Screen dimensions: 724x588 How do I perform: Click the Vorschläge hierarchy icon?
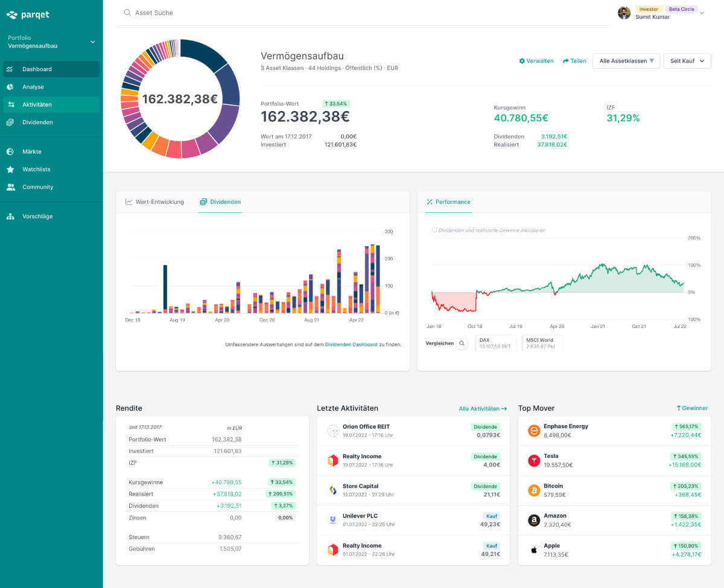pos(10,217)
